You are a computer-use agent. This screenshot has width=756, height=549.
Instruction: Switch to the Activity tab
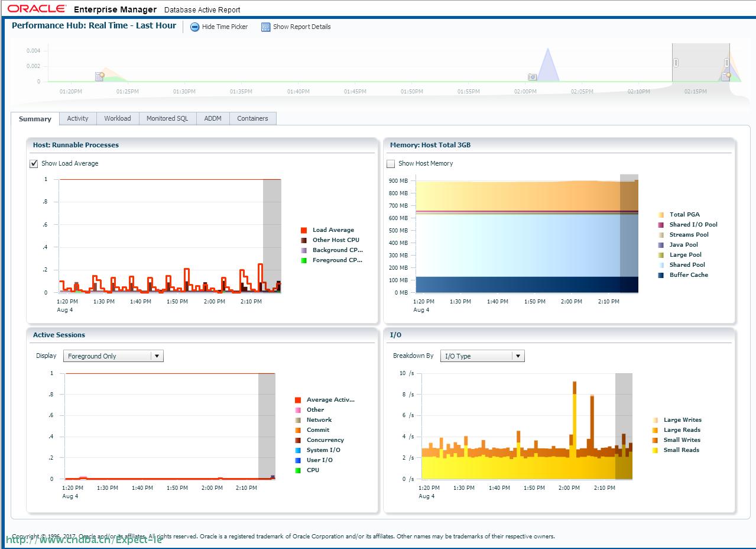[77, 118]
